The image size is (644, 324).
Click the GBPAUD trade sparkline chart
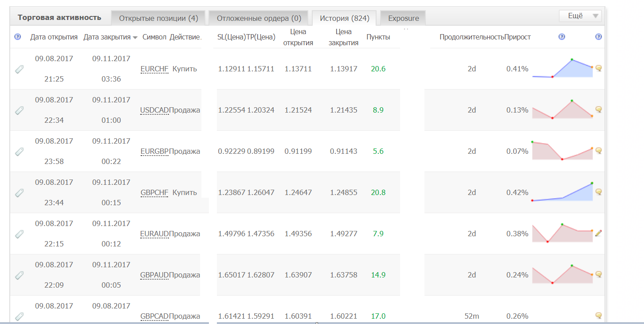[562, 274]
